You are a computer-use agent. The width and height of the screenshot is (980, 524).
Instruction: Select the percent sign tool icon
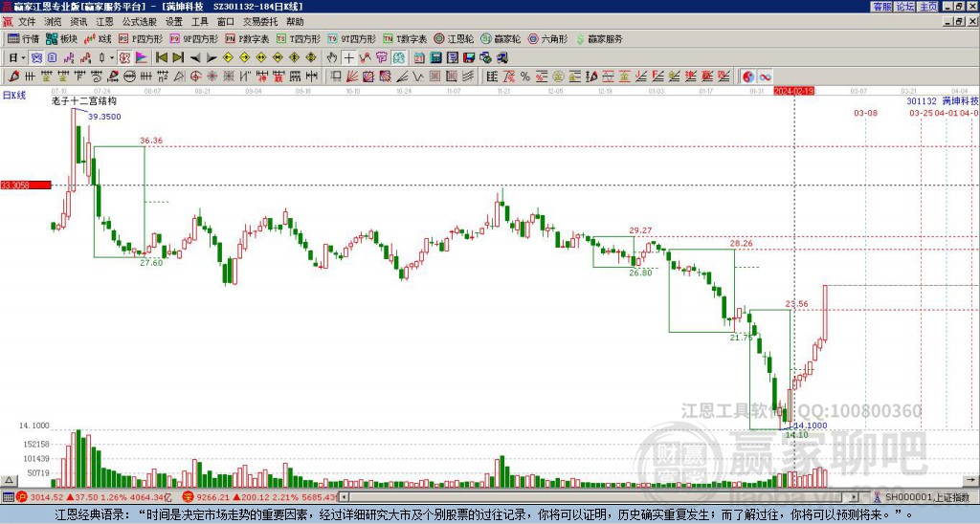coord(525,76)
